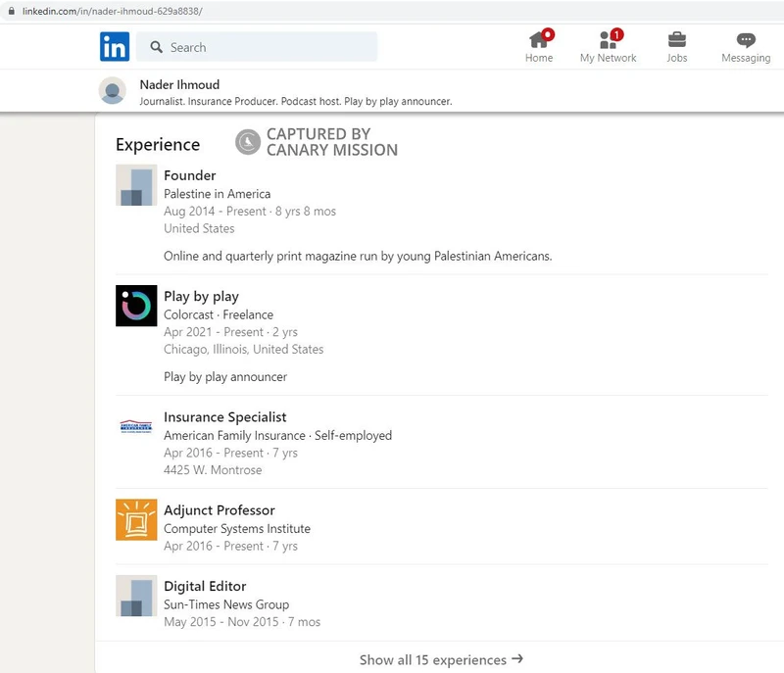Open the Colorcast company logo
784x673 pixels.
coord(136,306)
